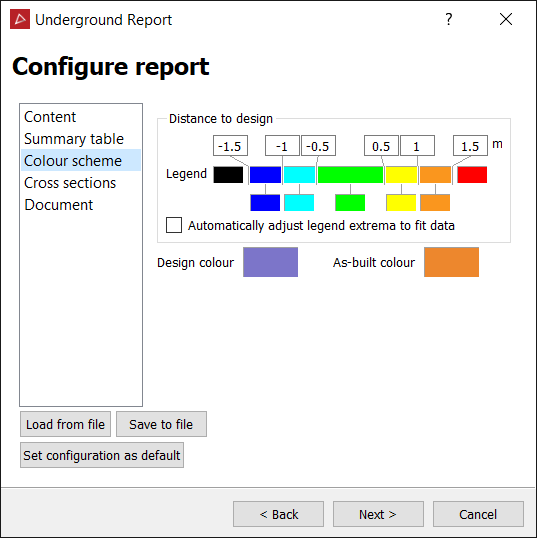Click the Underground Report app logo icon

click(x=20, y=19)
